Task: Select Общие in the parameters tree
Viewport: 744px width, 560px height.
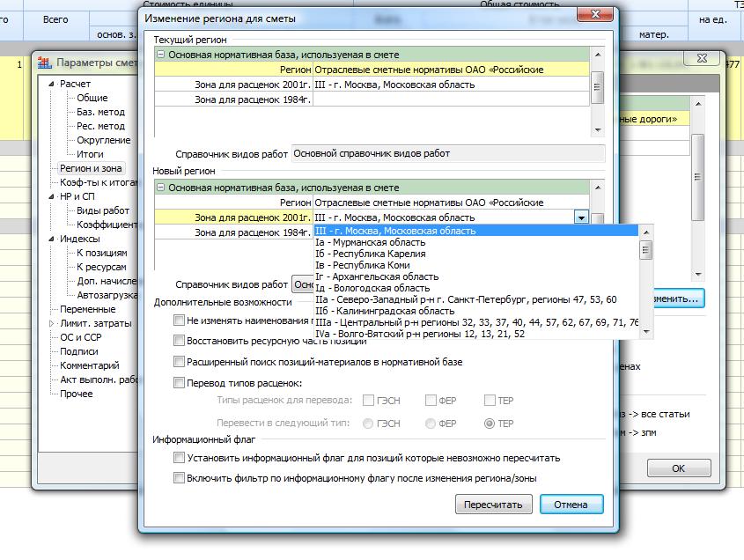Action: [92, 98]
